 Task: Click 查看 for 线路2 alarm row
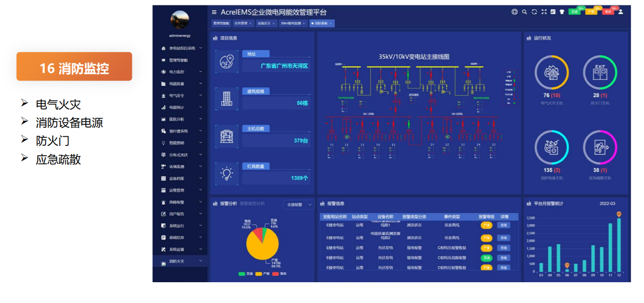tap(503, 238)
